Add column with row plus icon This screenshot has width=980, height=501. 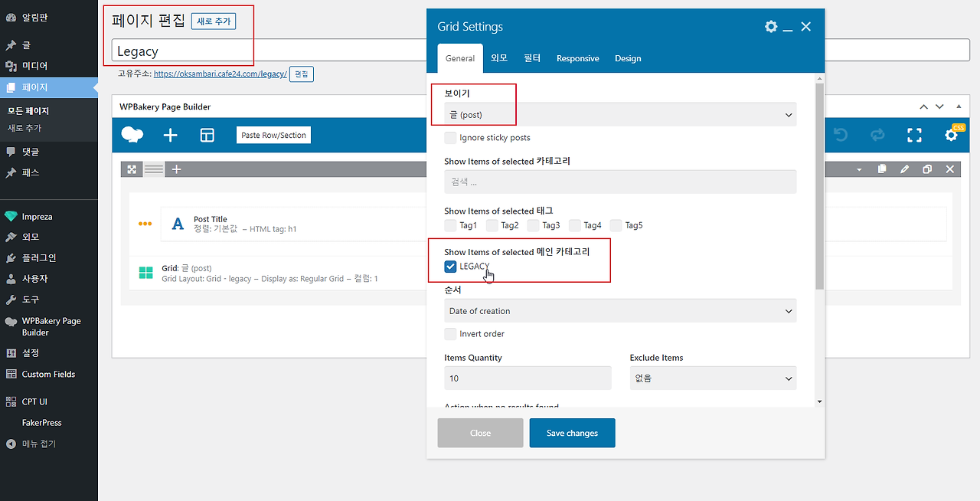click(176, 169)
